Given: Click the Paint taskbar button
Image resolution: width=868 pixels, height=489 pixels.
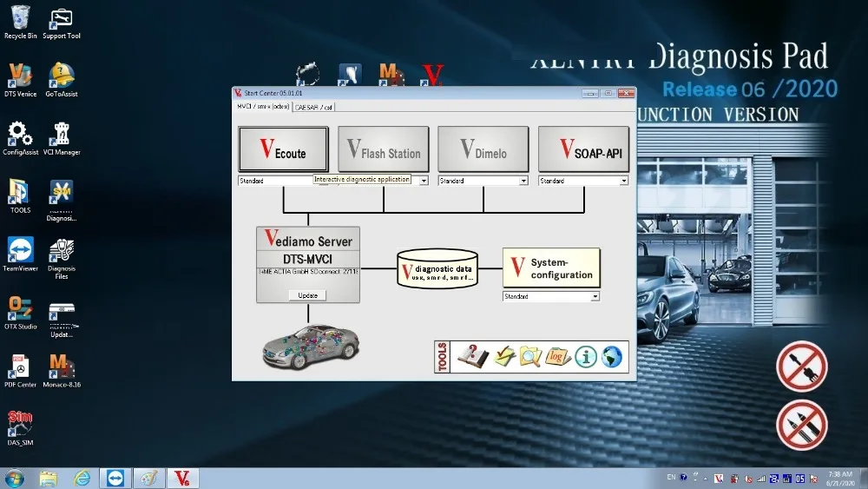Looking at the screenshot, I should point(148,478).
